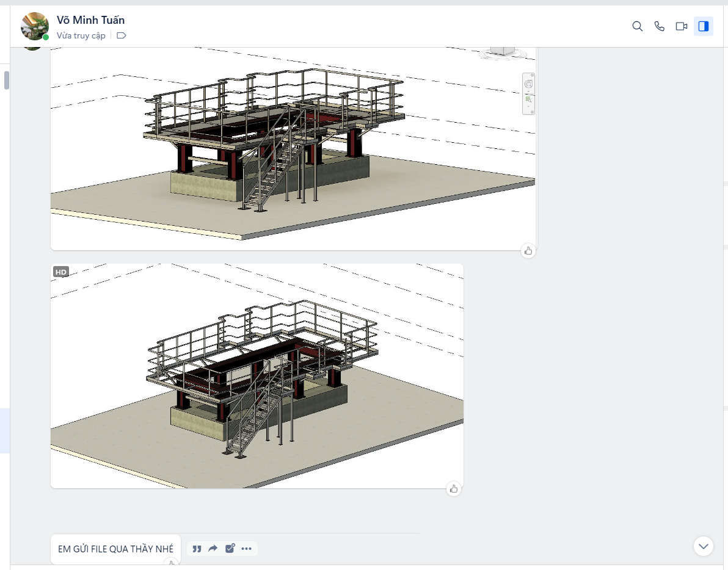Click the left panel scrollbar handle

coord(7,81)
